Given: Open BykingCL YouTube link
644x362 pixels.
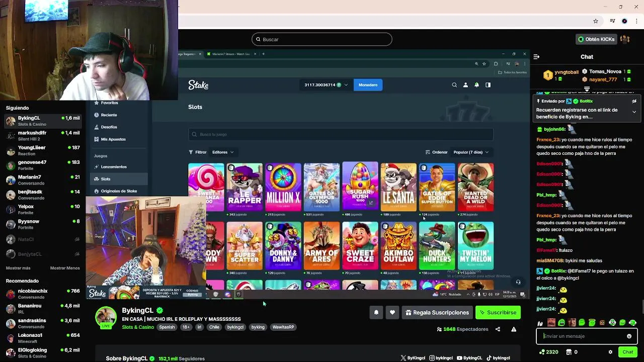Looking at the screenshot, I should tap(469, 358).
